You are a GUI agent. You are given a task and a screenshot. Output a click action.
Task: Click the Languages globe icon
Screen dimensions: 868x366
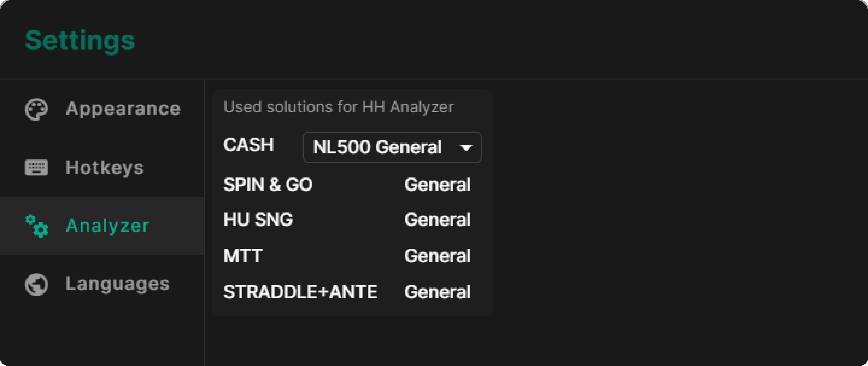(36, 284)
